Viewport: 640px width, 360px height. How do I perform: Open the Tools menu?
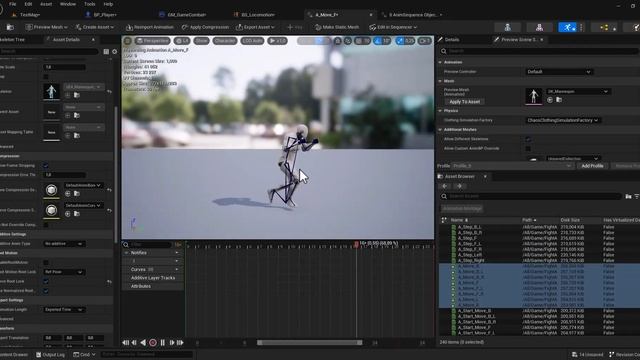[89, 4]
